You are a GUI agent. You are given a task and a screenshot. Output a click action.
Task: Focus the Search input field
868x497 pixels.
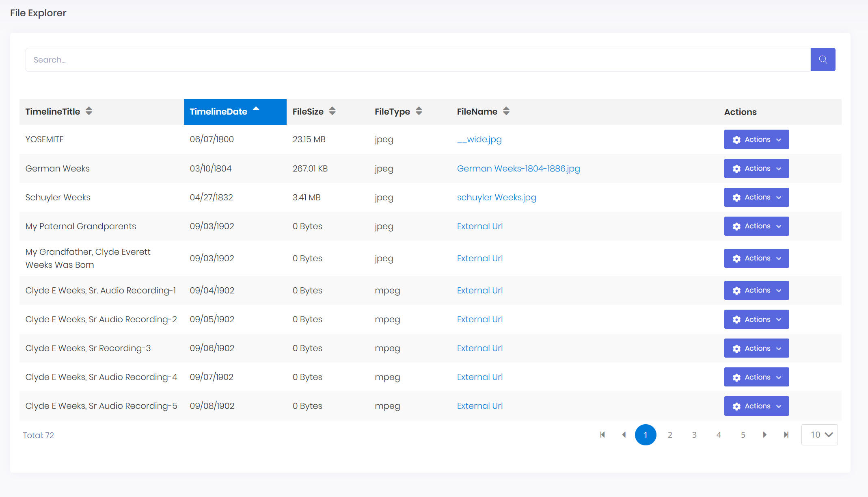pyautogui.click(x=418, y=60)
